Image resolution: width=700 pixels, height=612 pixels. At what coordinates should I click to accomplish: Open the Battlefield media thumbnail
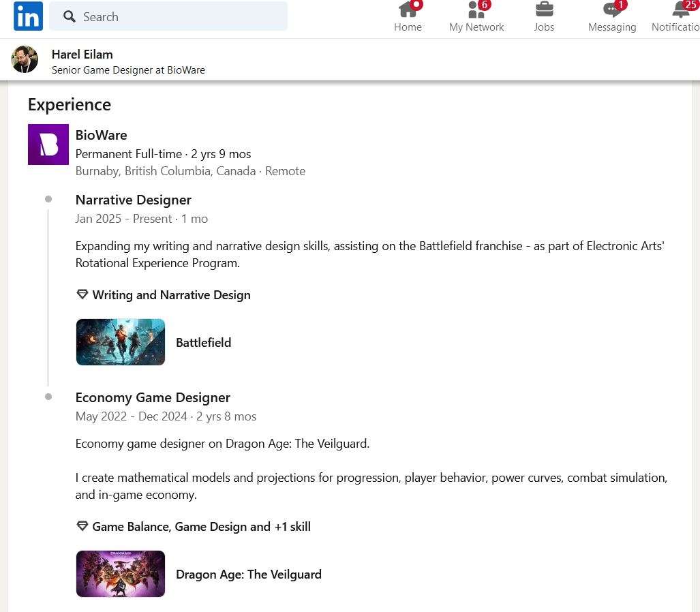tap(121, 342)
